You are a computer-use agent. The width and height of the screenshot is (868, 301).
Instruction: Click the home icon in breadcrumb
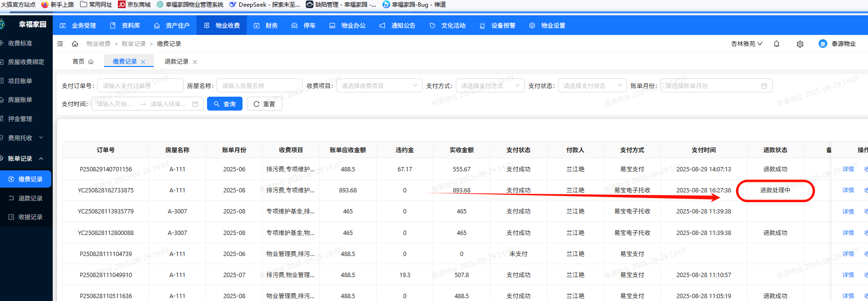click(x=75, y=44)
